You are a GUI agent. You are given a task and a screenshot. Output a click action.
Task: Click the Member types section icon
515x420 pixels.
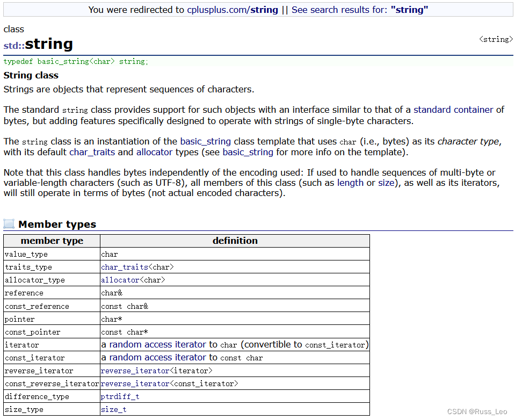click(x=9, y=224)
